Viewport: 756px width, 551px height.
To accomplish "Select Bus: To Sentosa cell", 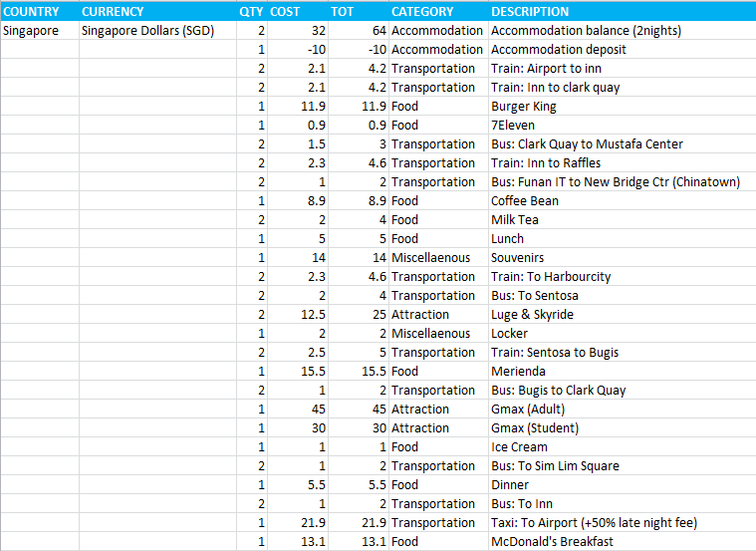I will coord(622,295).
